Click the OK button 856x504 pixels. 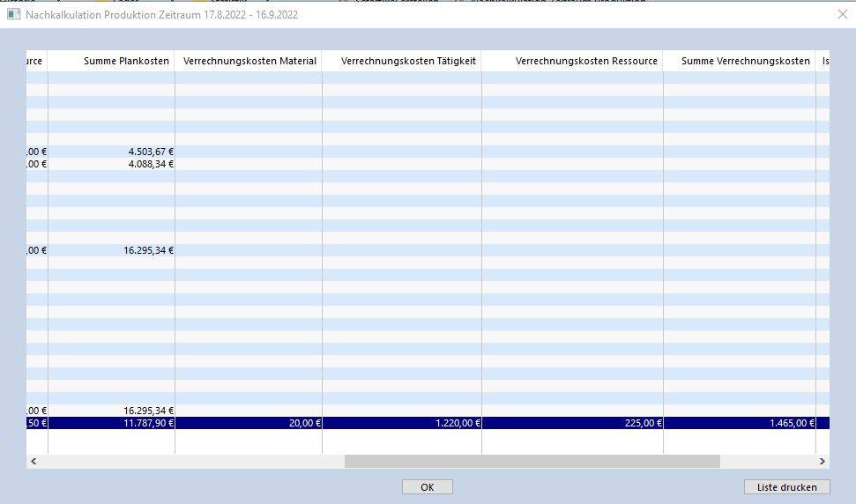pyautogui.click(x=427, y=487)
